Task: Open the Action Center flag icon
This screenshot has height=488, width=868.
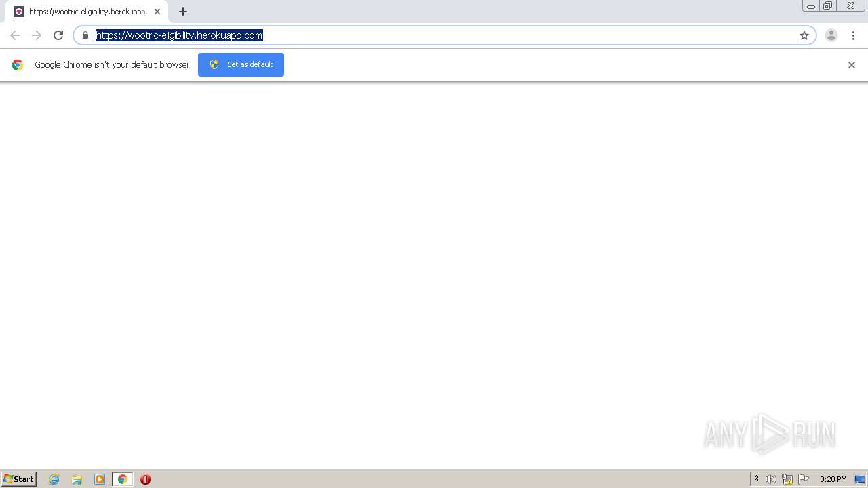Action: click(804, 479)
